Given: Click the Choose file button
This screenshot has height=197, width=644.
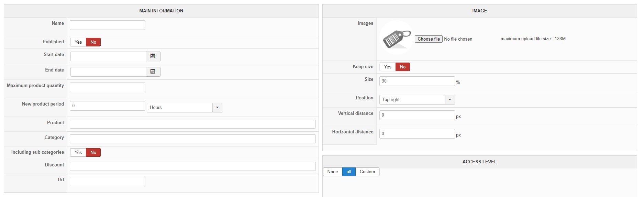Looking at the screenshot, I should [x=429, y=39].
